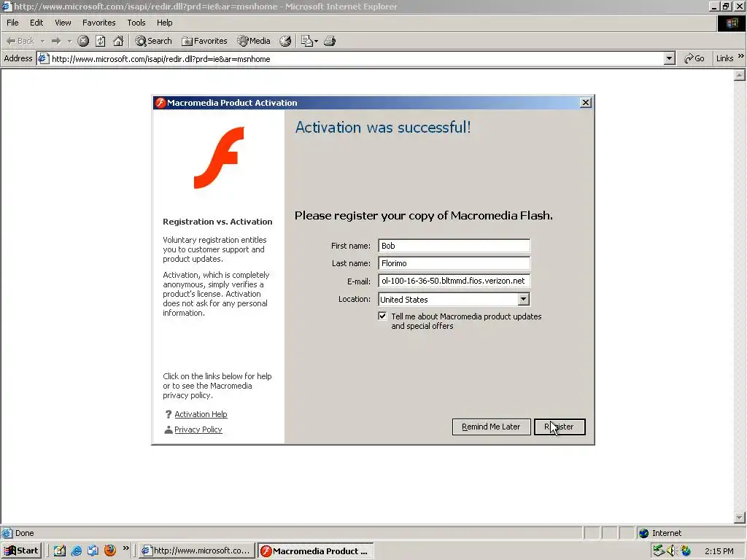
Task: Open the View menu
Action: pyautogui.click(x=63, y=23)
